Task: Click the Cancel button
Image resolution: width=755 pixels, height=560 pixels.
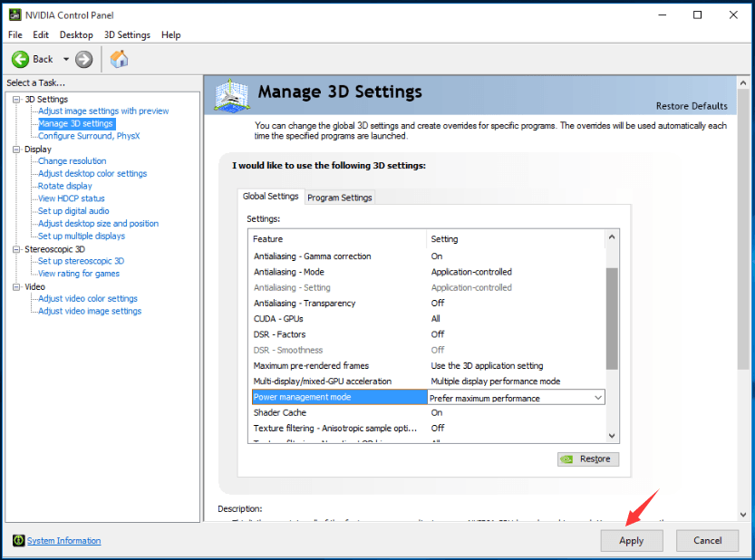Action: coord(707,540)
